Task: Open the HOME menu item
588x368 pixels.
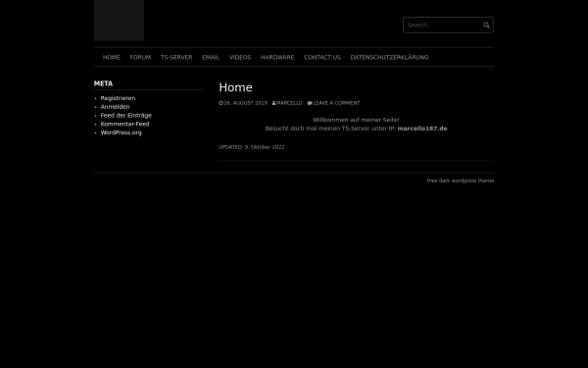Action: (112, 58)
